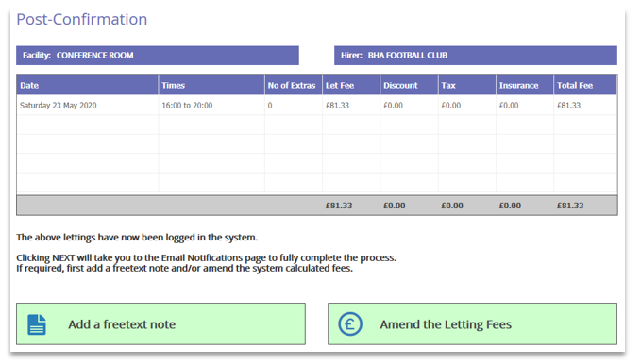Select the Times column header
This screenshot has height=364, width=641.
point(211,85)
